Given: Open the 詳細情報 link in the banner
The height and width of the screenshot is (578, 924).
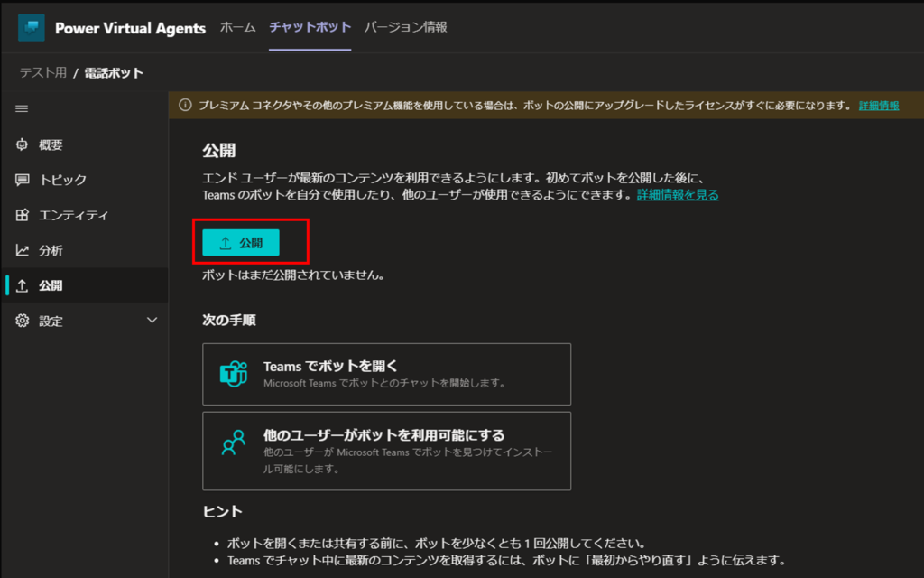Looking at the screenshot, I should [x=879, y=106].
